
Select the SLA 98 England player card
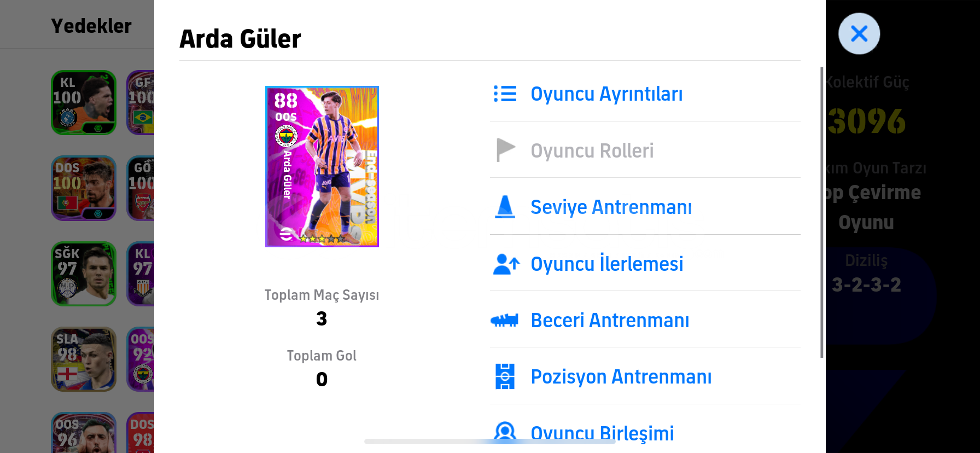(x=84, y=359)
